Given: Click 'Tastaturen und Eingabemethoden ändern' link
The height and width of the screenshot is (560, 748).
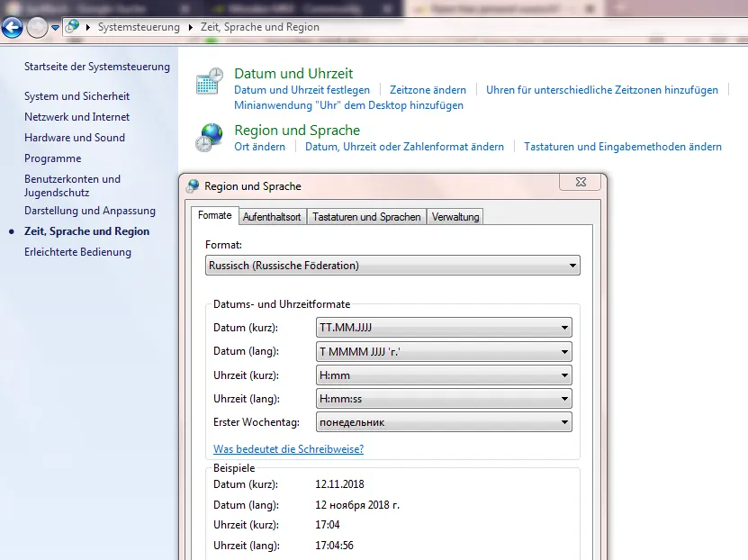Looking at the screenshot, I should (x=622, y=147).
